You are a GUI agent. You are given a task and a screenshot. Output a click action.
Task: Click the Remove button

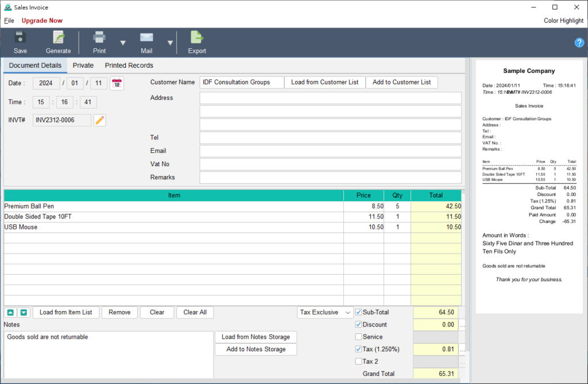pos(119,312)
